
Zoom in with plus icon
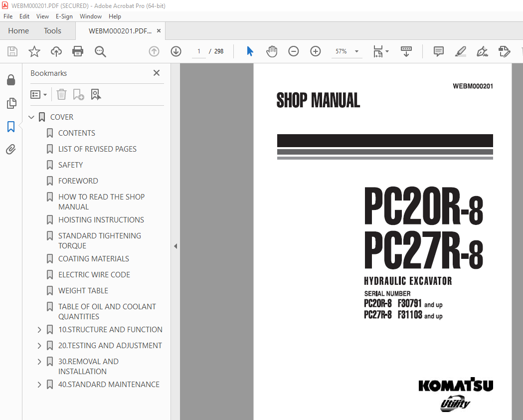tap(315, 51)
